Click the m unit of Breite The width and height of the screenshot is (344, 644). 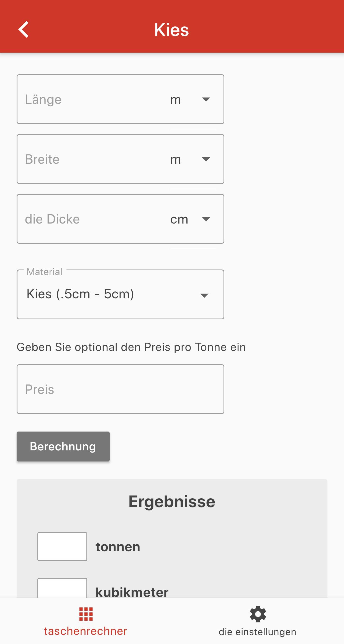coord(176,160)
